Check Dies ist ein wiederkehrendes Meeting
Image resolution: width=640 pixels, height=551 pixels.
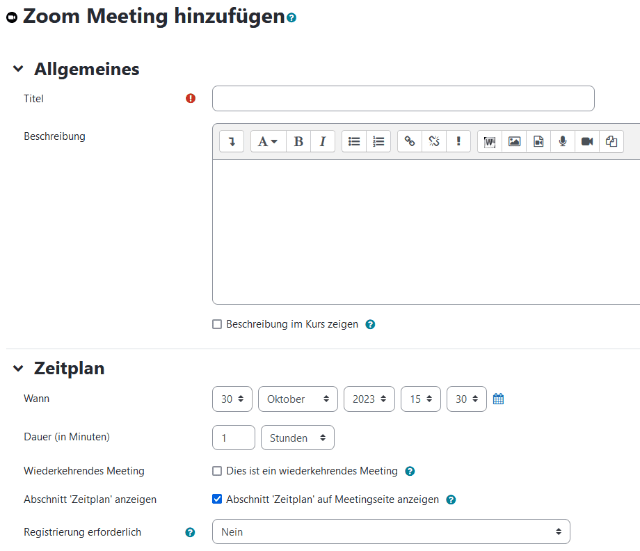(217, 471)
